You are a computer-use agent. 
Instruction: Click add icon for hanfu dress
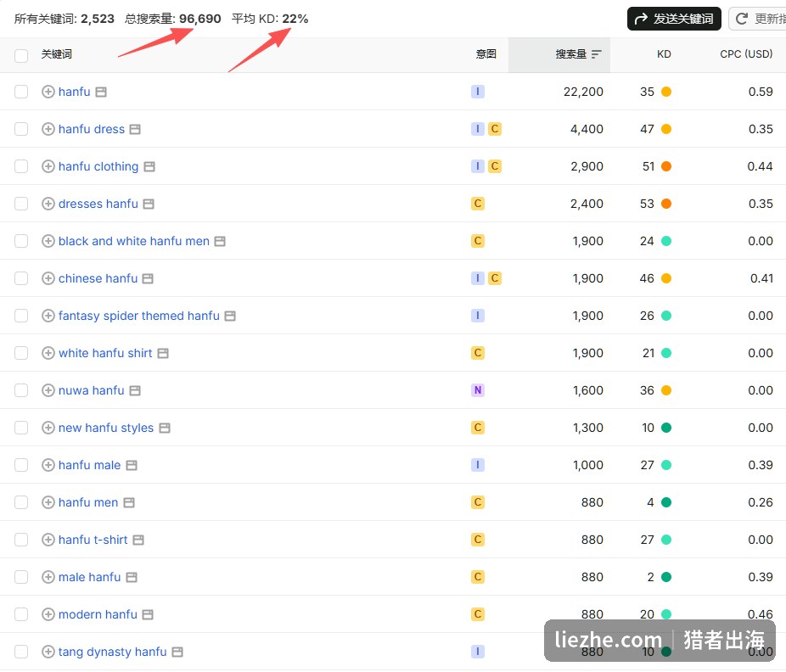(48, 129)
